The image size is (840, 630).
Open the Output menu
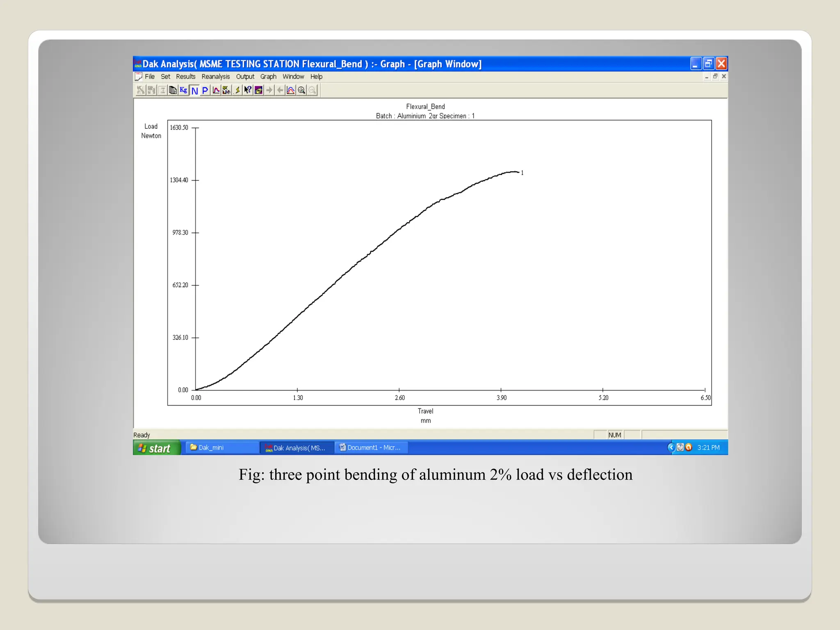coord(245,77)
